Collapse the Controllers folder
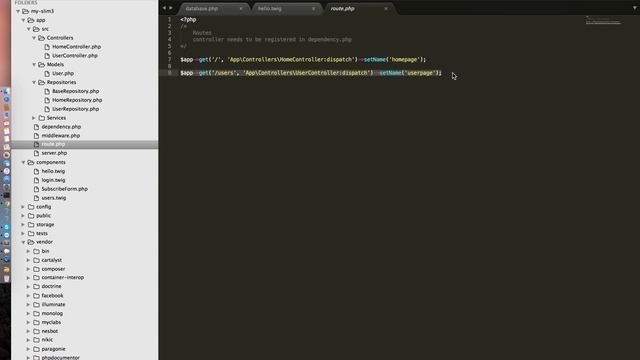Image resolution: width=640 pixels, height=360 pixels. [x=34, y=38]
